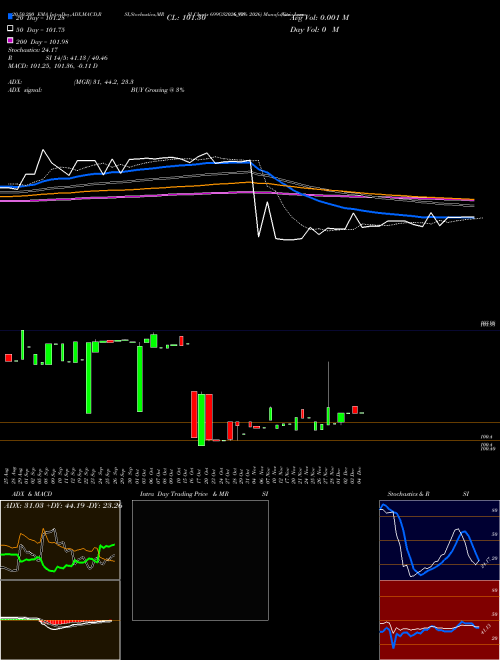Click the blue stochastics oscillator chart

tap(439, 540)
